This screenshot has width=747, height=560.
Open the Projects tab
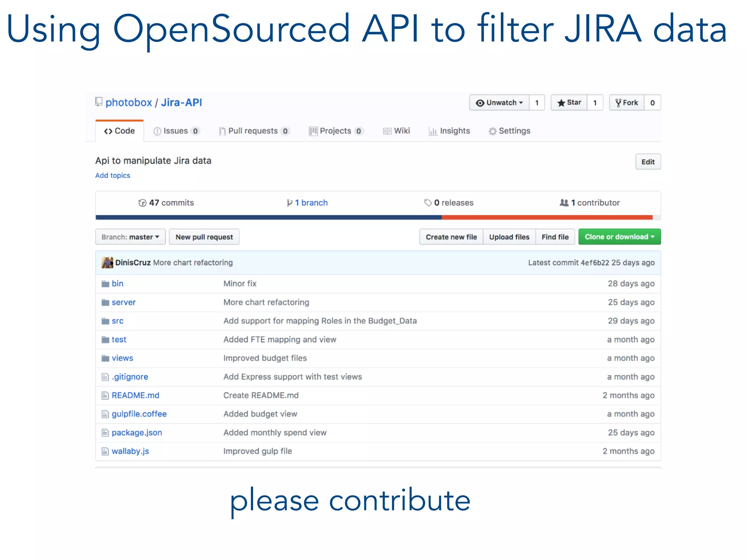pyautogui.click(x=336, y=131)
